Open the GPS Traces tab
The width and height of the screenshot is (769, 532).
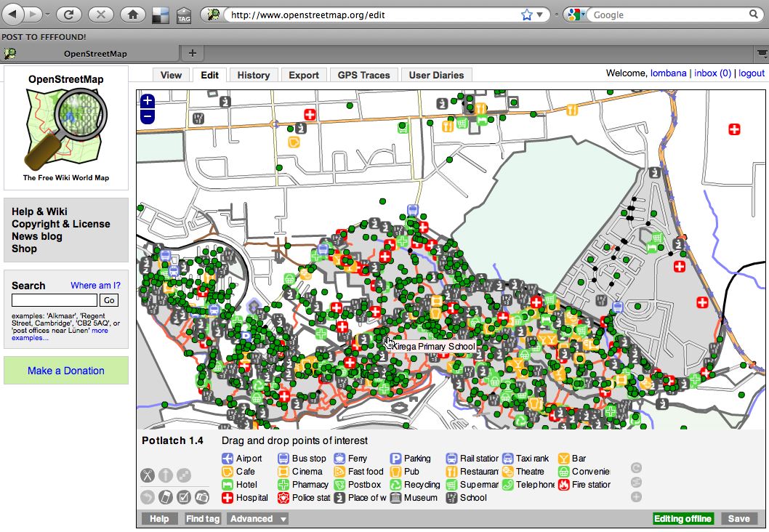(x=363, y=75)
